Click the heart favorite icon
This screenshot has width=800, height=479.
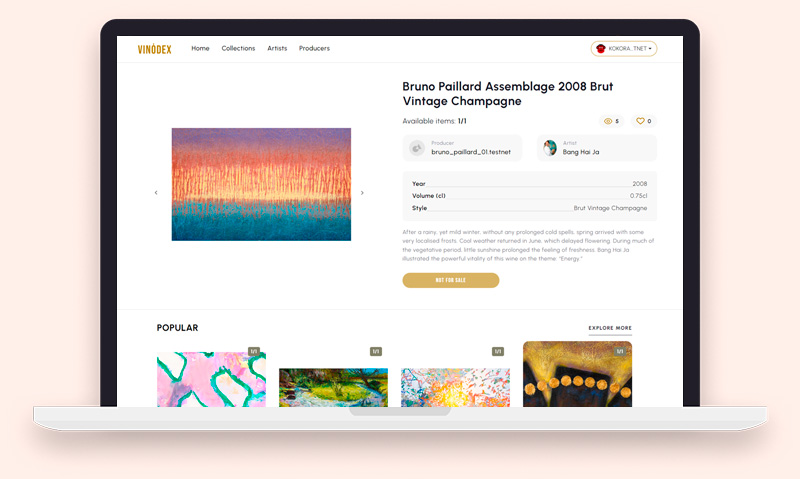point(640,121)
